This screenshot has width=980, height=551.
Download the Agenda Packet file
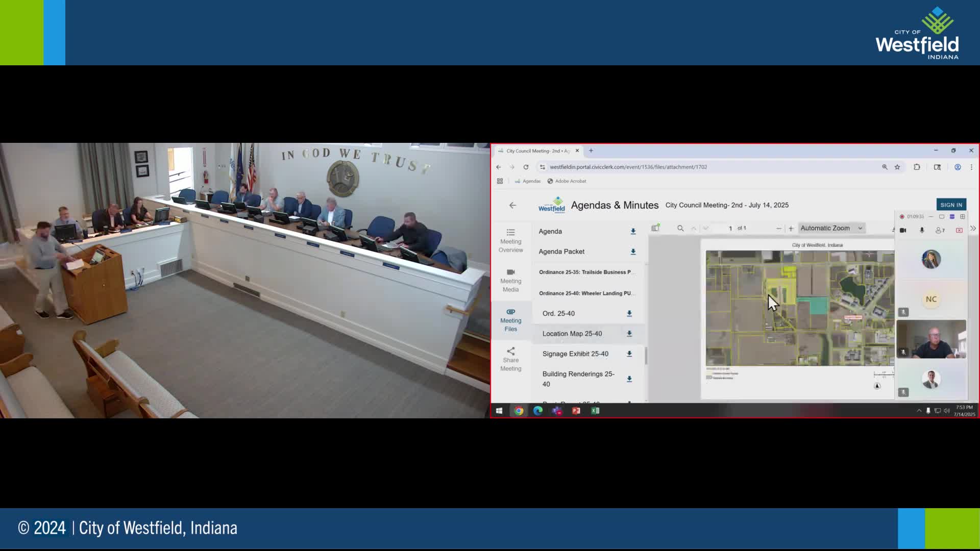(633, 252)
